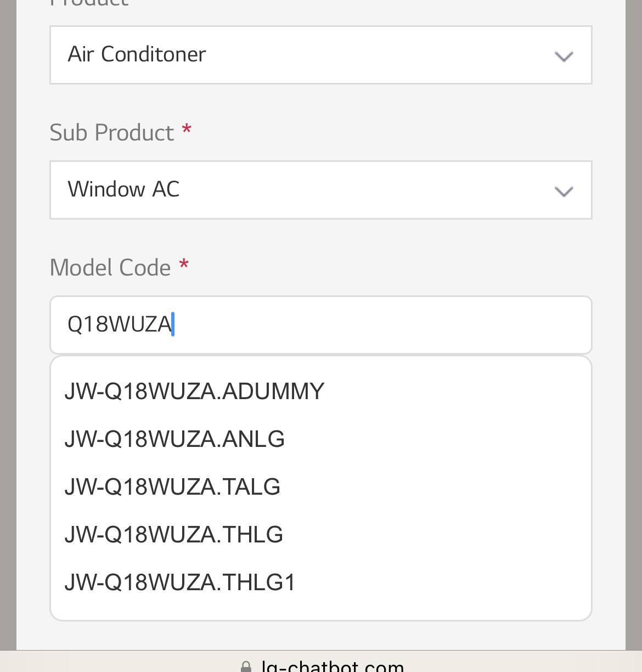Screen dimensions: 642x672
Task: Open the Product dropdown showing Air Conditoner
Action: (320, 55)
